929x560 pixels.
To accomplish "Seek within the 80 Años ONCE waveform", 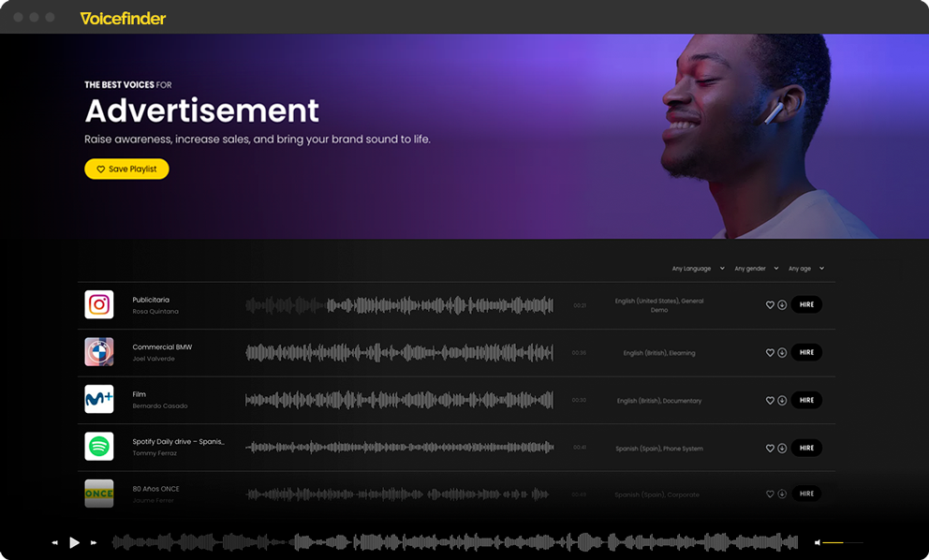I will click(397, 494).
